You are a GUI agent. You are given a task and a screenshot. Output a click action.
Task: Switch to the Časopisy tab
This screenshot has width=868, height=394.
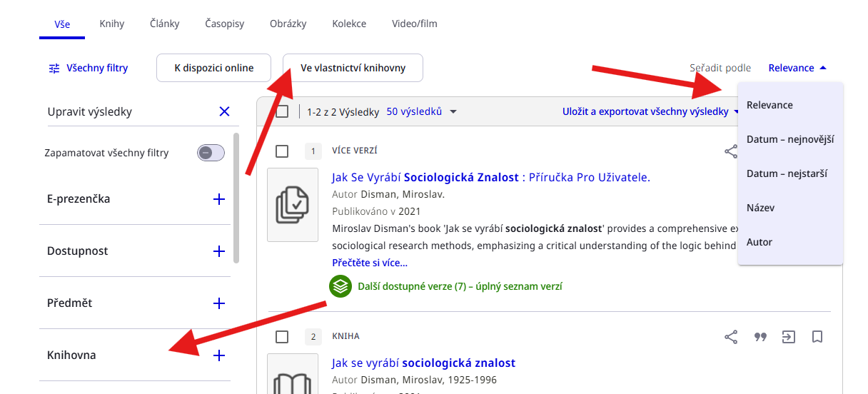[x=225, y=24]
